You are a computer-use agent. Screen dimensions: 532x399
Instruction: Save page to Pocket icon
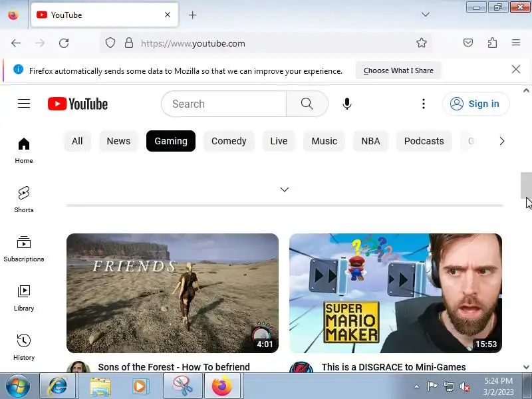click(468, 43)
